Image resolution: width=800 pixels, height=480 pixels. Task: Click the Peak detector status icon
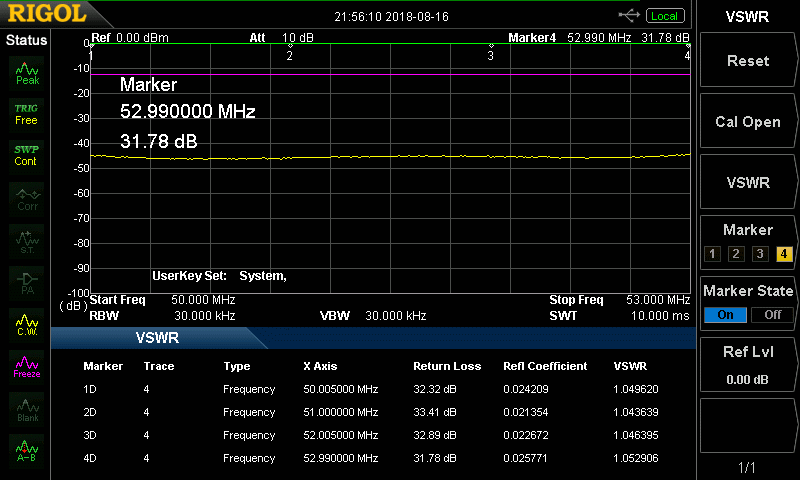(x=27, y=73)
